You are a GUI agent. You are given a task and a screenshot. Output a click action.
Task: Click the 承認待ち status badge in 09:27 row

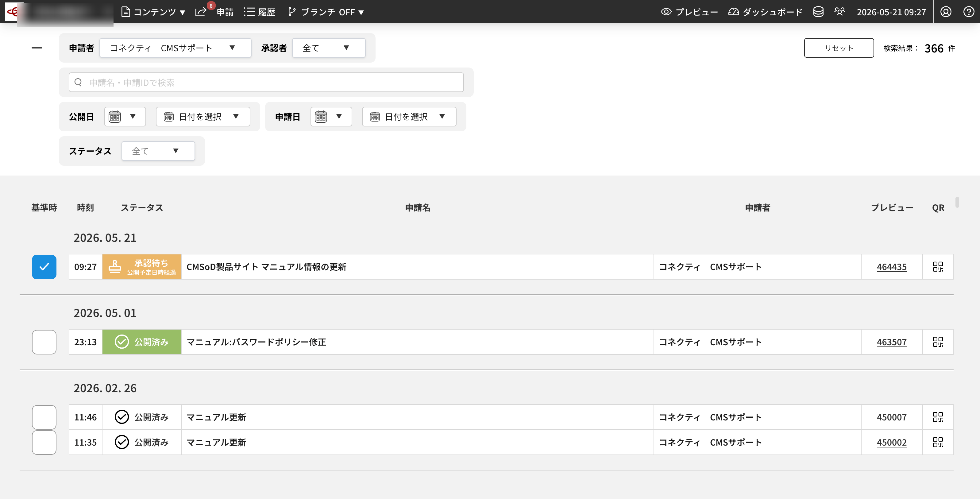pyautogui.click(x=142, y=267)
